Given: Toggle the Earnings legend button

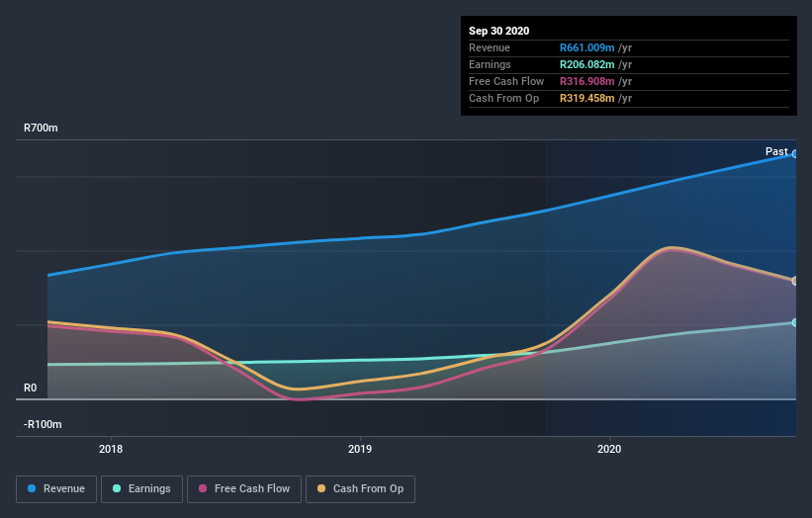Looking at the screenshot, I should pyautogui.click(x=141, y=489).
